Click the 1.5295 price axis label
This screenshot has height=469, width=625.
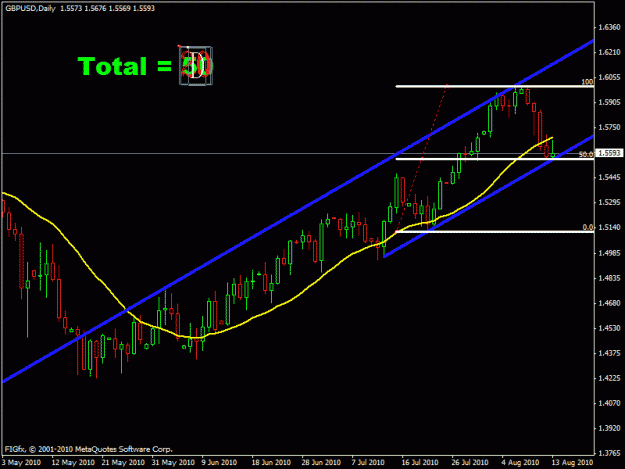point(610,202)
